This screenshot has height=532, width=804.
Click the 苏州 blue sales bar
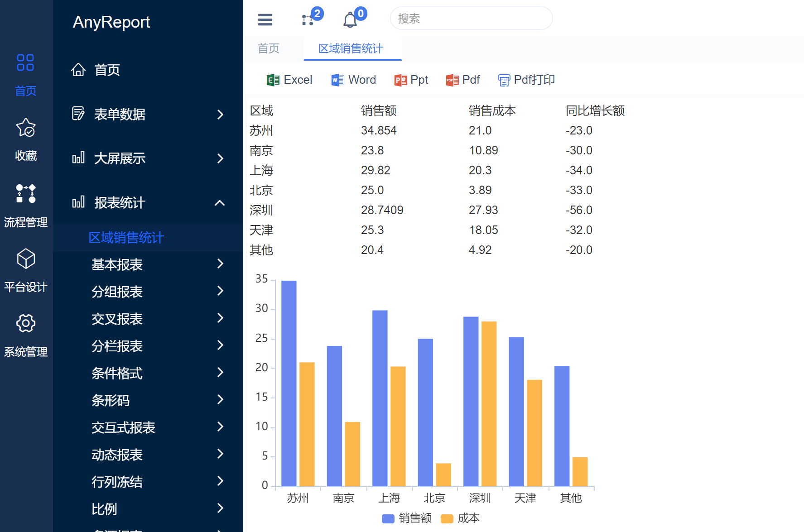point(289,383)
